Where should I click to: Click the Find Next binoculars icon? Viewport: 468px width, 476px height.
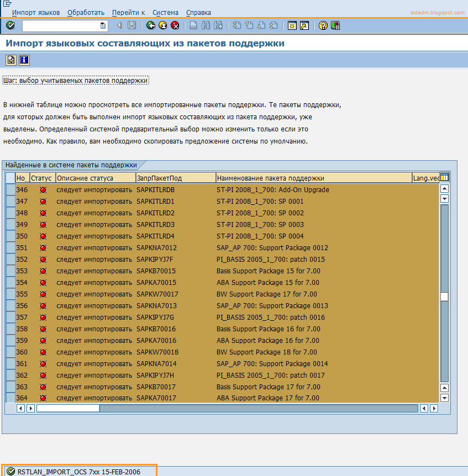[x=218, y=25]
